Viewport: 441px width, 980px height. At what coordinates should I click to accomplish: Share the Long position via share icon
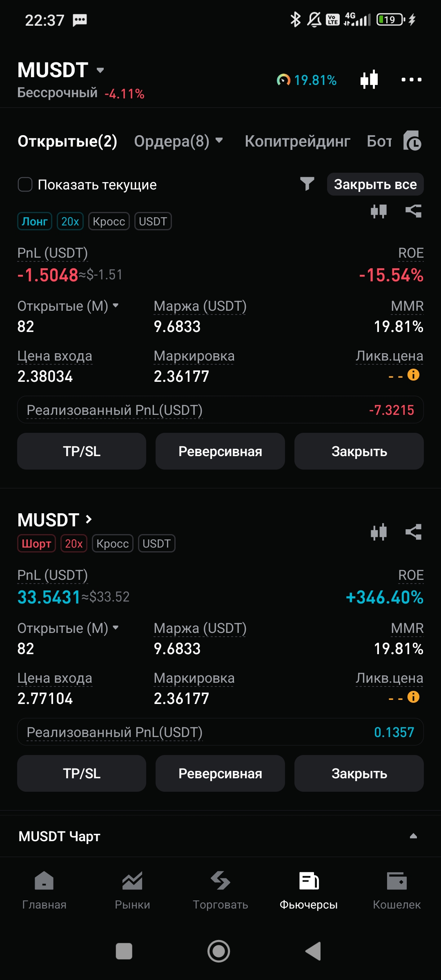(x=413, y=211)
